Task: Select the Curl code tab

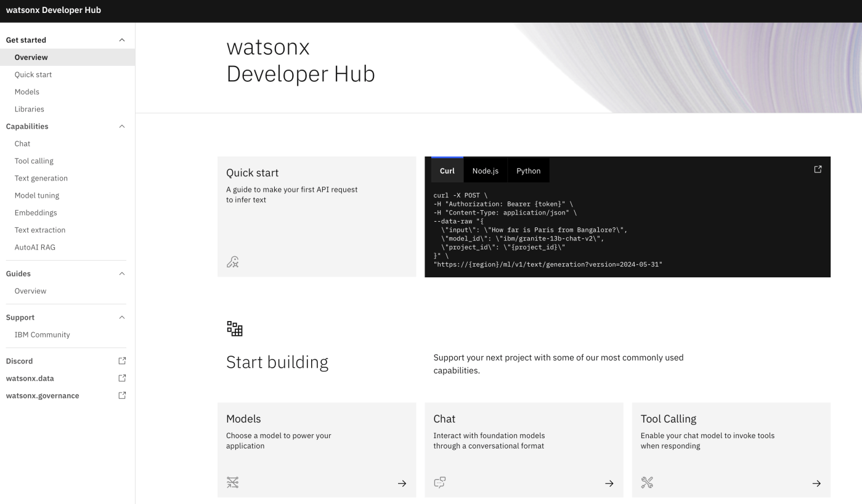Action: pos(447,171)
